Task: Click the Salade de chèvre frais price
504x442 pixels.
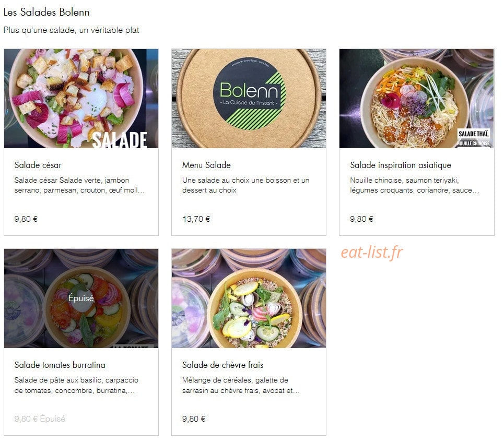Action: tap(193, 419)
